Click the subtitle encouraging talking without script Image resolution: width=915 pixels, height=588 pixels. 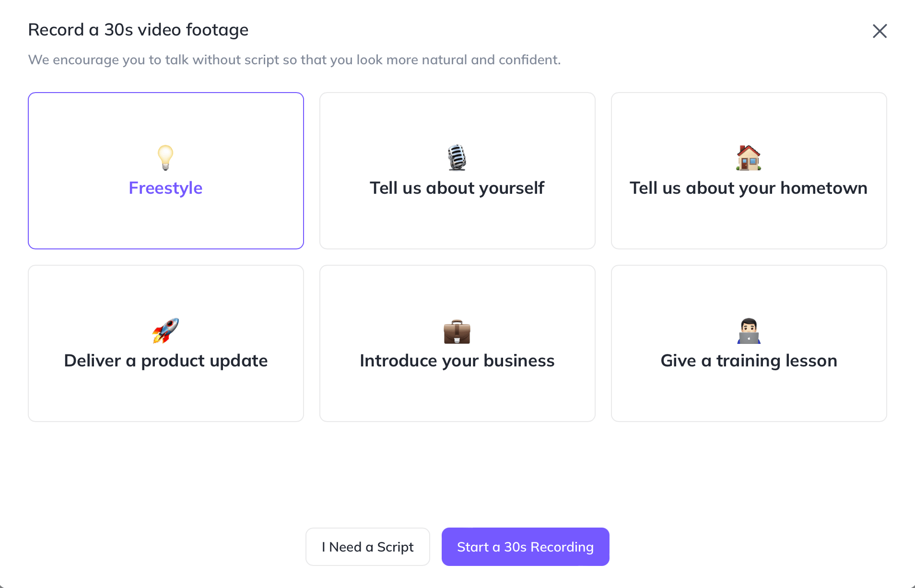(x=294, y=59)
